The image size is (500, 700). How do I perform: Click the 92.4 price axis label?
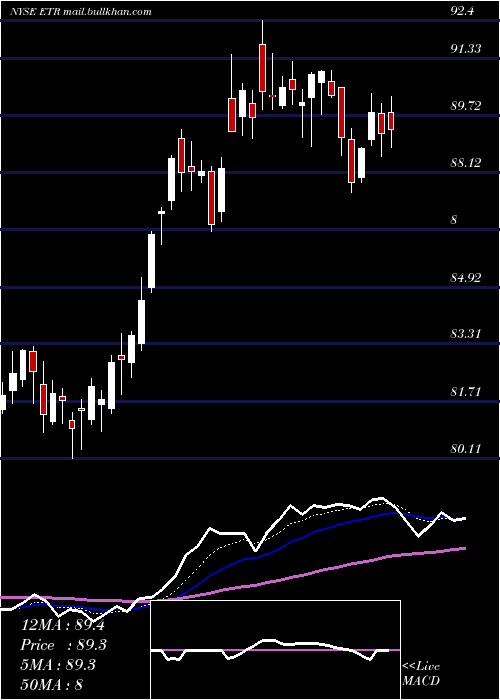462,11
